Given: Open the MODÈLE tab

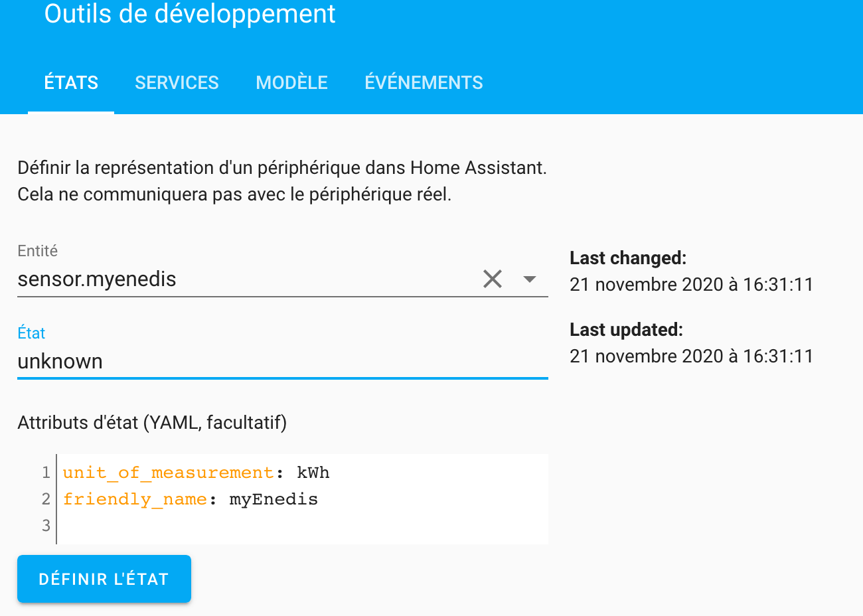Looking at the screenshot, I should [291, 83].
